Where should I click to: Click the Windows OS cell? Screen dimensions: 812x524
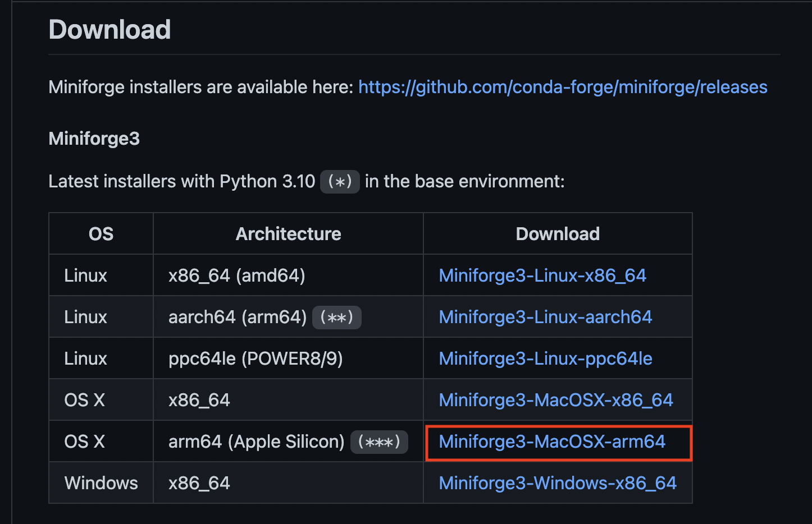(x=101, y=482)
